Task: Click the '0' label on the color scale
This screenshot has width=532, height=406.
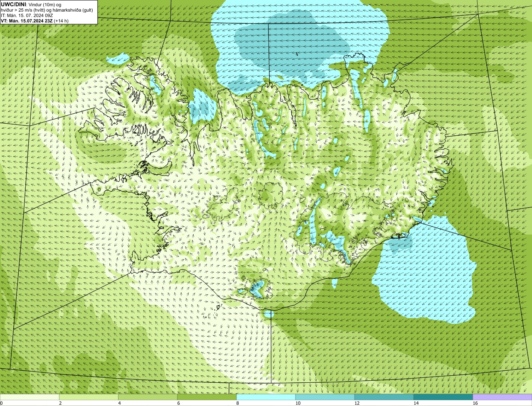Action: coord(2,403)
